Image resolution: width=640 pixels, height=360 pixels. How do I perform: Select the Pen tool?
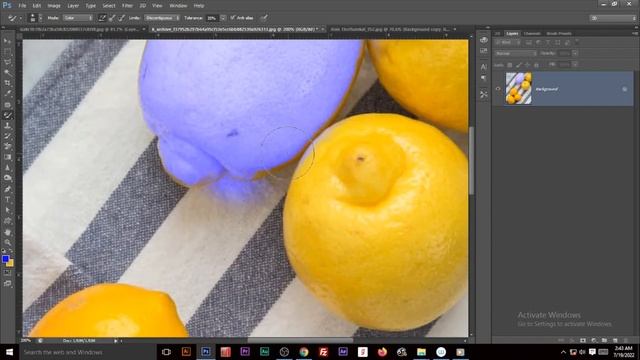coord(7,189)
